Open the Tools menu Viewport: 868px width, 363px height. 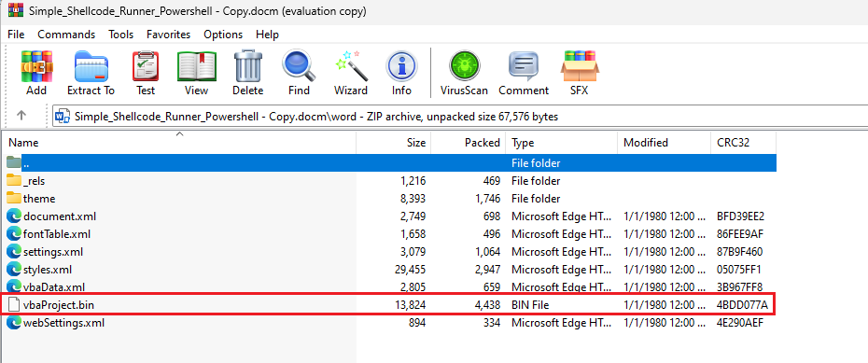click(x=120, y=35)
